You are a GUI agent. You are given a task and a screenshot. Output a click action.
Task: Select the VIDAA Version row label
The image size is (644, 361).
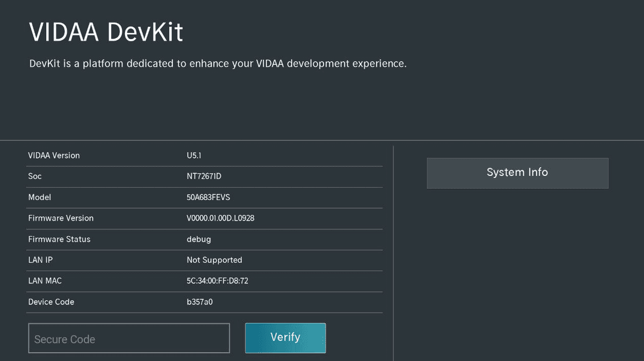coord(54,156)
